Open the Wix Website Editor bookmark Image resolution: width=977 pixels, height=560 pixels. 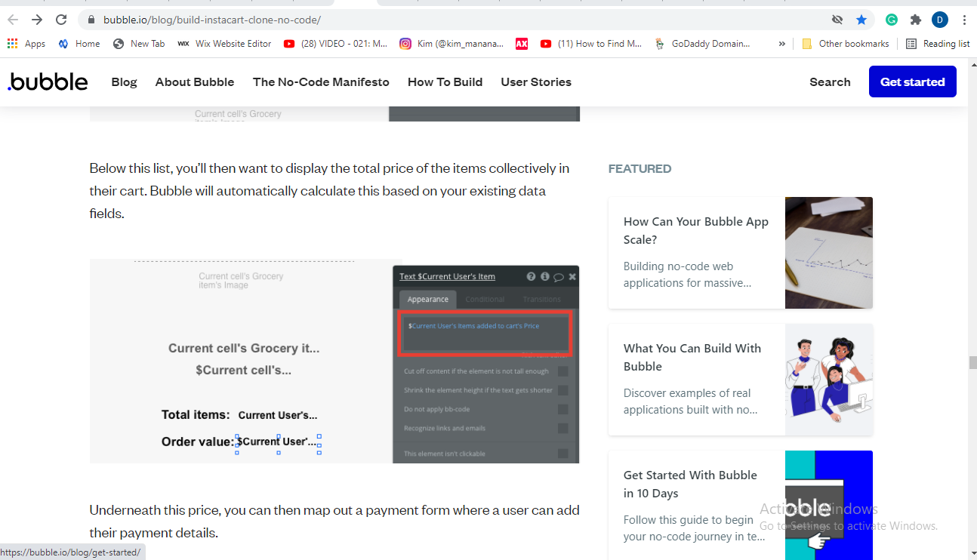tap(224, 44)
